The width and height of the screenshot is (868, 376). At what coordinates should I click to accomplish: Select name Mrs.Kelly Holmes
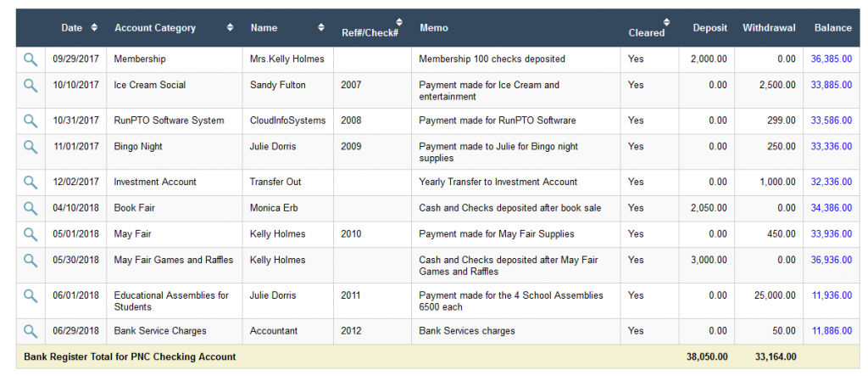(x=287, y=59)
